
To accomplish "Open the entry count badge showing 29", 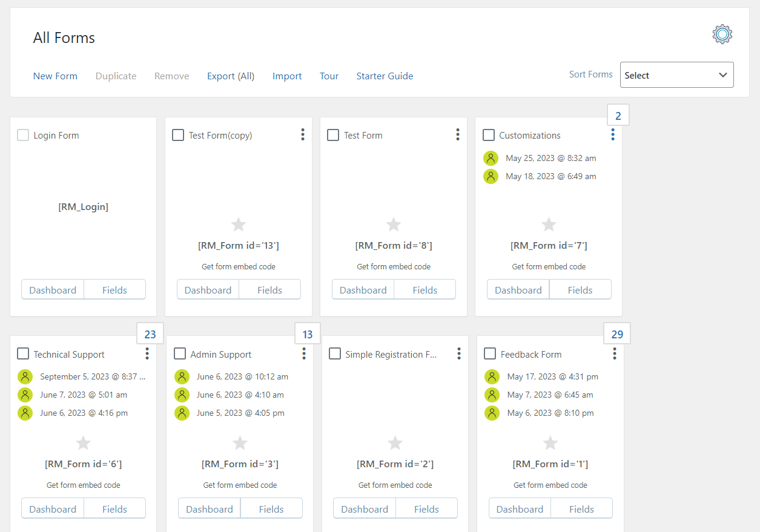I will click(616, 333).
